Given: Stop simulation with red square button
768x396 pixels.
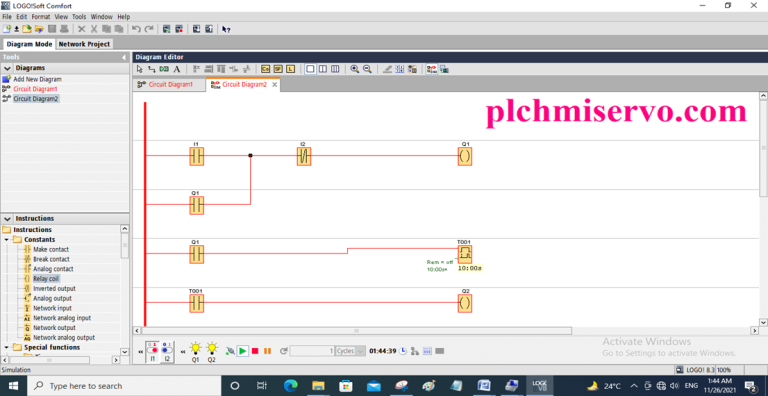Looking at the screenshot, I should click(x=255, y=351).
